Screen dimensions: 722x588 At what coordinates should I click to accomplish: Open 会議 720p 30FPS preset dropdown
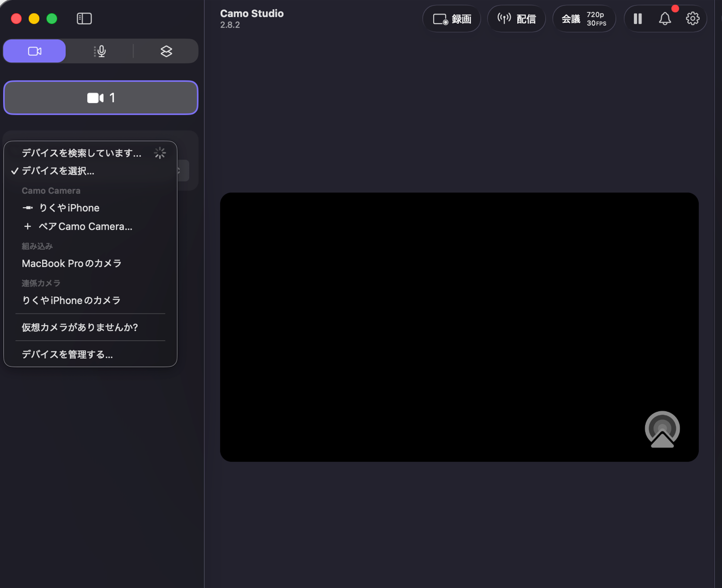[584, 19]
